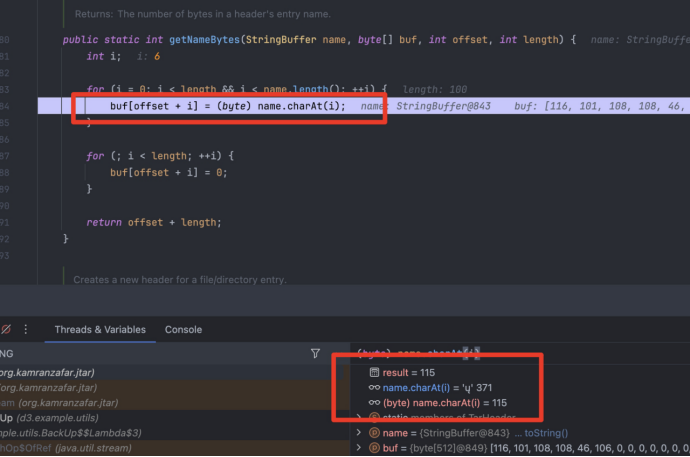Click the watch glasses icon for name.charAt(i)

click(x=375, y=387)
